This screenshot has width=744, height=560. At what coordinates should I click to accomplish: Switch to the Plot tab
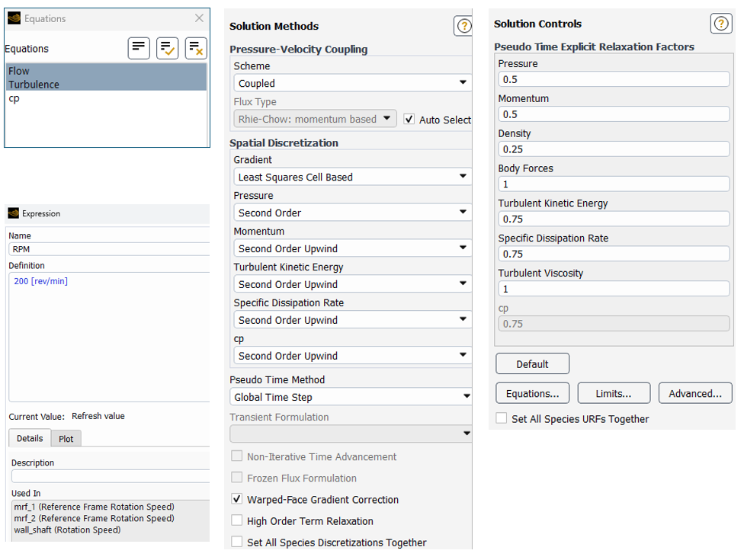click(66, 439)
